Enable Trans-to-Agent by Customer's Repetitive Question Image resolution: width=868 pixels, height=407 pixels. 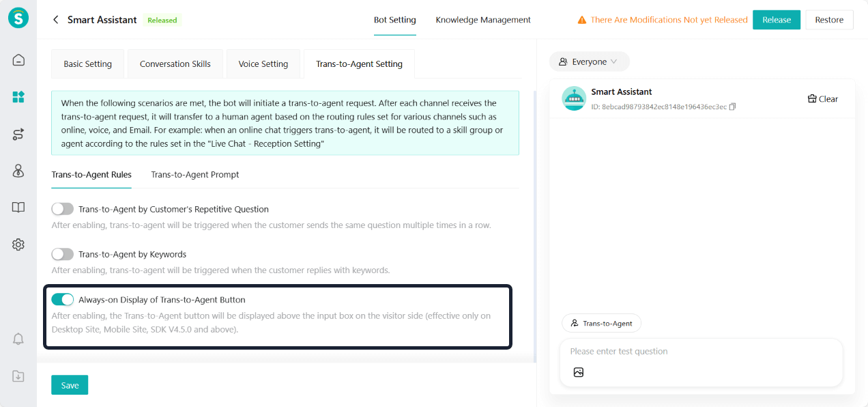click(x=63, y=209)
